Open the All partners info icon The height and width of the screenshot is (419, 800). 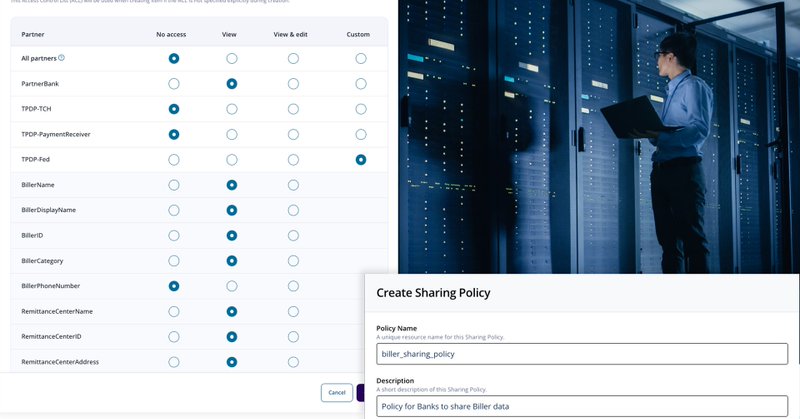61,58
